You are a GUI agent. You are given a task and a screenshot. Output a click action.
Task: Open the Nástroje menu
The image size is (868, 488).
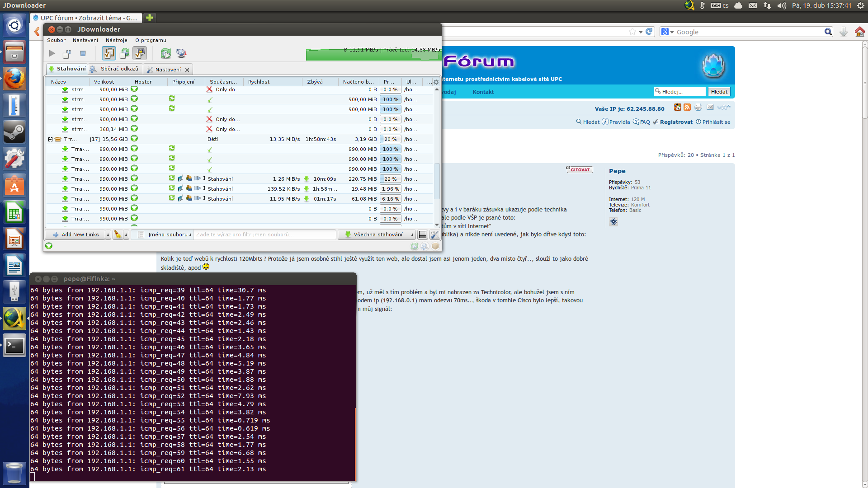point(116,40)
